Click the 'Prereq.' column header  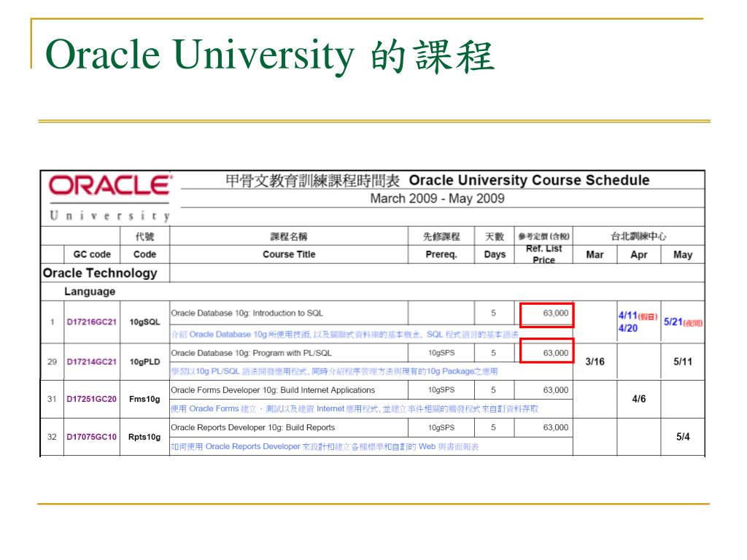[441, 254]
